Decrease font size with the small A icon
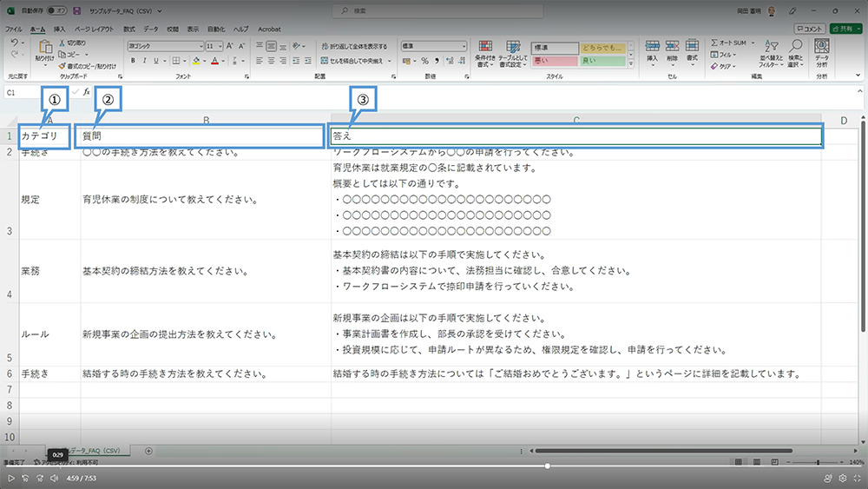 click(x=241, y=46)
